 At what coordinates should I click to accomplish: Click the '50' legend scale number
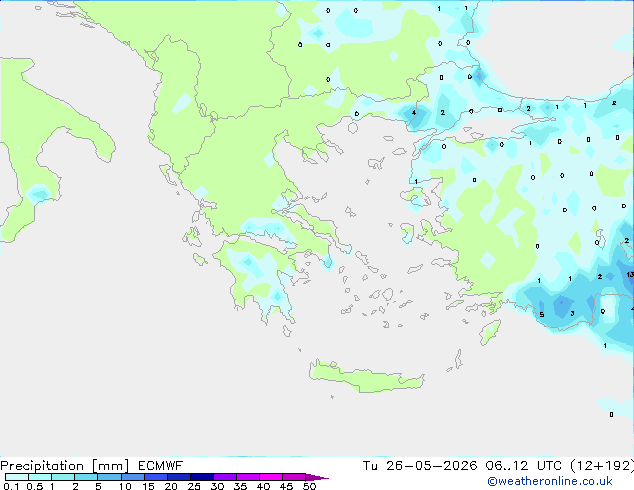coord(309,486)
